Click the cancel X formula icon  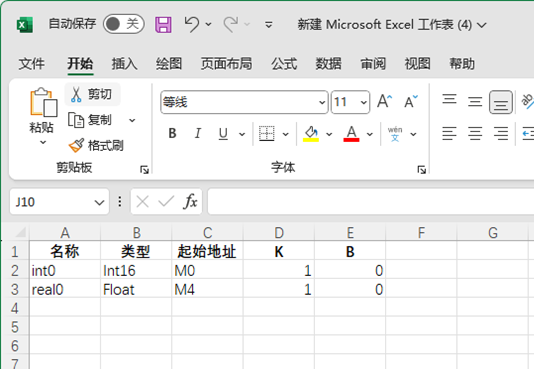pyautogui.click(x=142, y=202)
